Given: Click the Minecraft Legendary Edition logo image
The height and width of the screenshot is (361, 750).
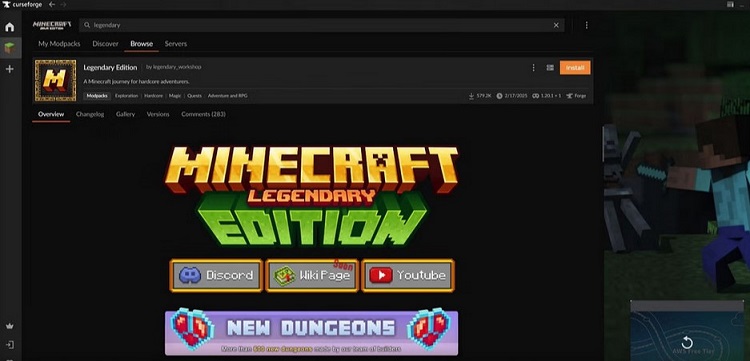Looking at the screenshot, I should [311, 197].
